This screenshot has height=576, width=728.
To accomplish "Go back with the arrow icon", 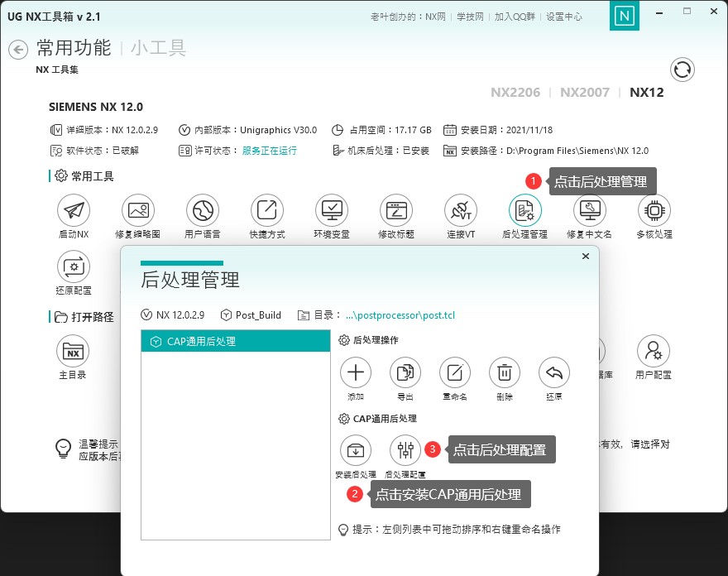I will (18, 49).
